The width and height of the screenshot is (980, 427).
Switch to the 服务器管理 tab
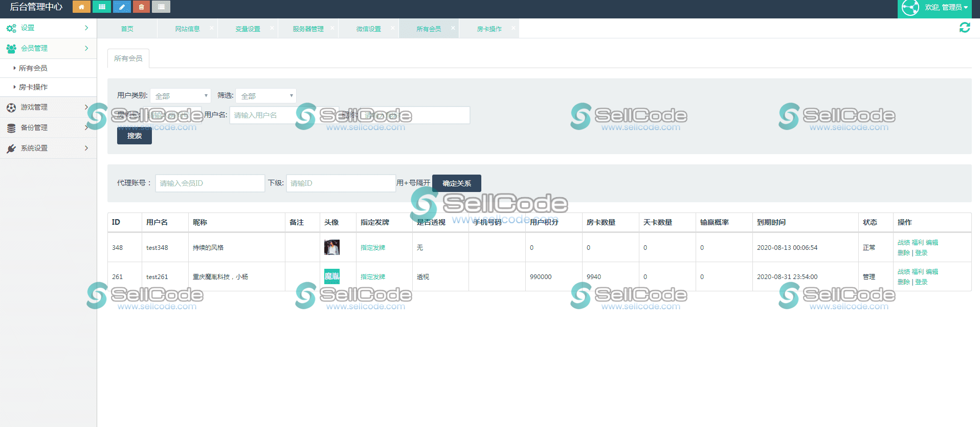pos(307,29)
